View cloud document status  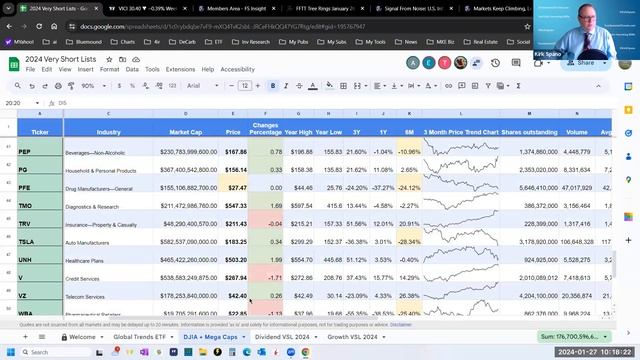(136, 60)
